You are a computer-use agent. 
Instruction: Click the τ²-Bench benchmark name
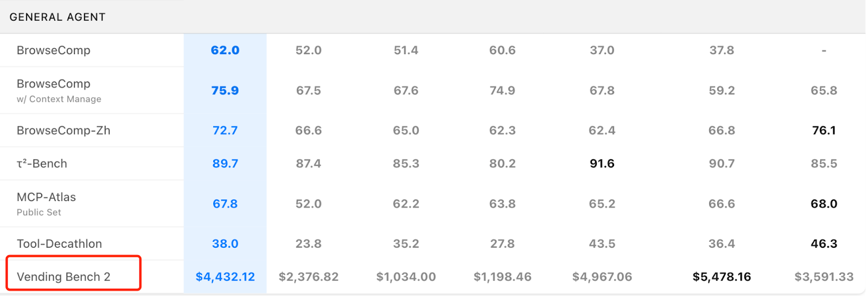42,164
